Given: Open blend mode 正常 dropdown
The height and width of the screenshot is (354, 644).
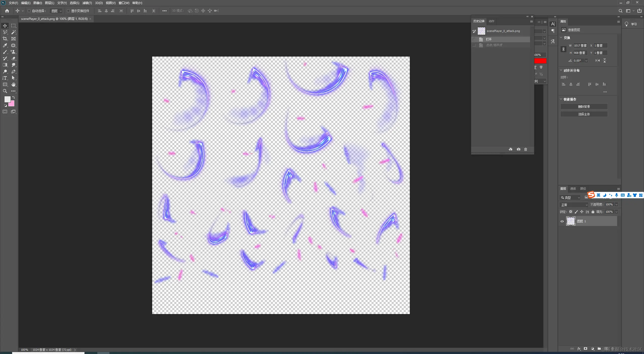Looking at the screenshot, I should (574, 205).
